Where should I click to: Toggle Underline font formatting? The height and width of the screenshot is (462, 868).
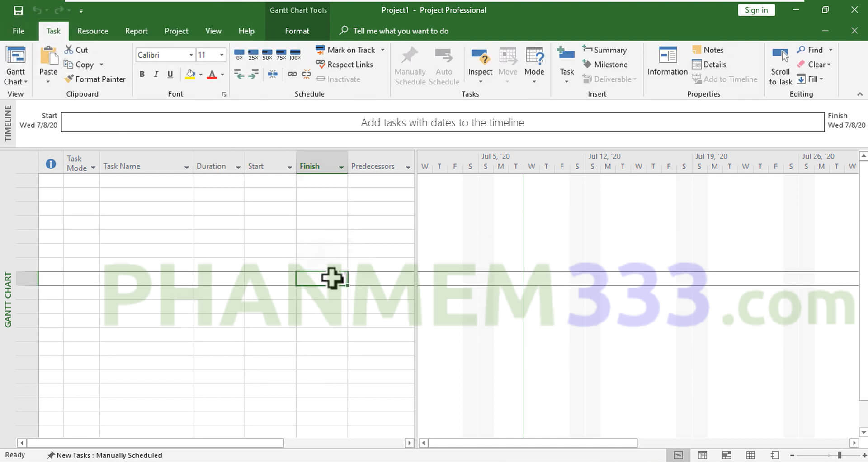pos(170,74)
